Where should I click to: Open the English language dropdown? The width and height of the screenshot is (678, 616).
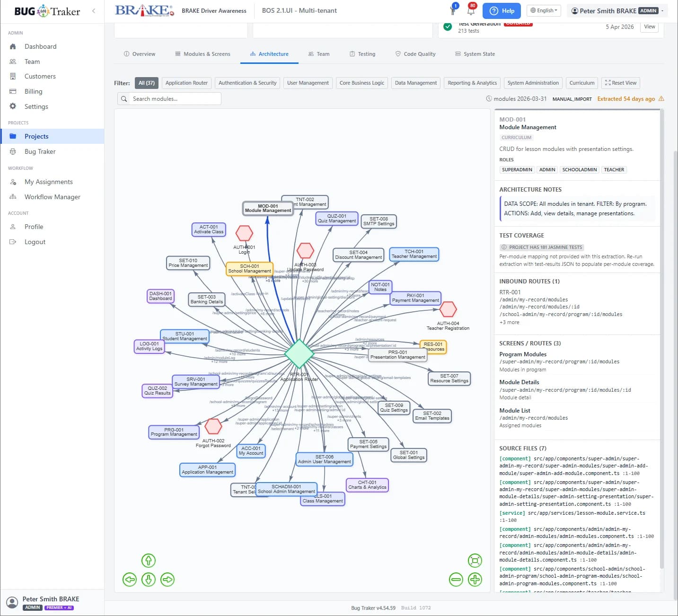544,10
